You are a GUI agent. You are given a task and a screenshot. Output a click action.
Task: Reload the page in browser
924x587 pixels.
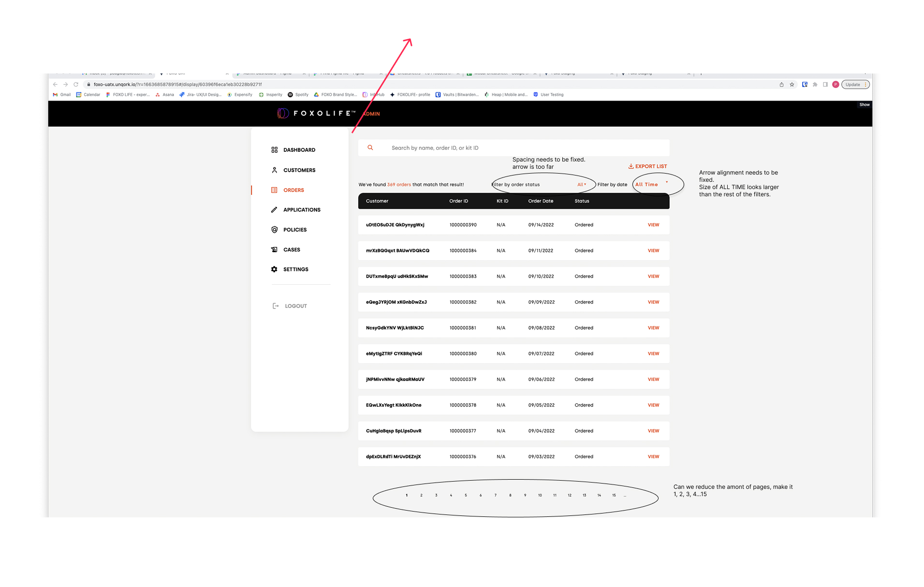tap(76, 85)
